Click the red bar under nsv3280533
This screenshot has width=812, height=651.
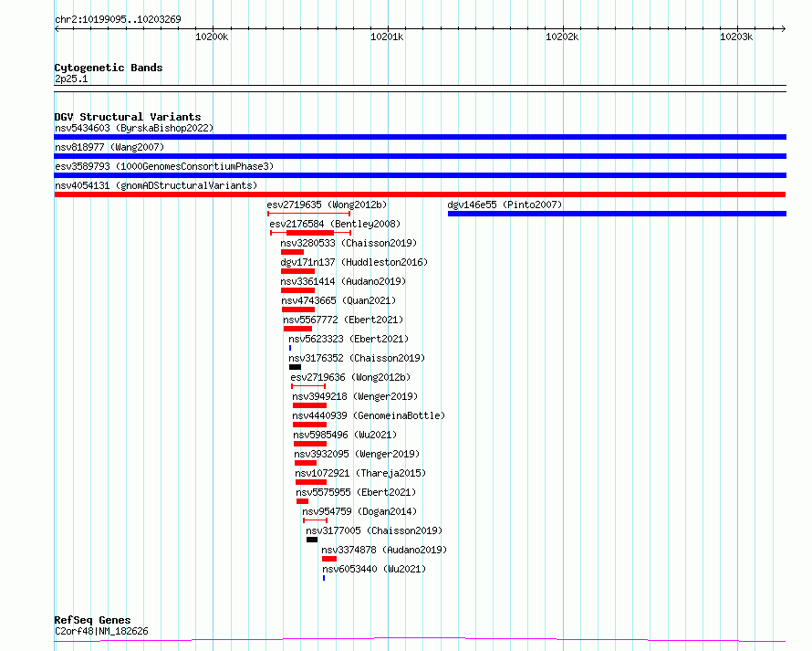coord(292,252)
